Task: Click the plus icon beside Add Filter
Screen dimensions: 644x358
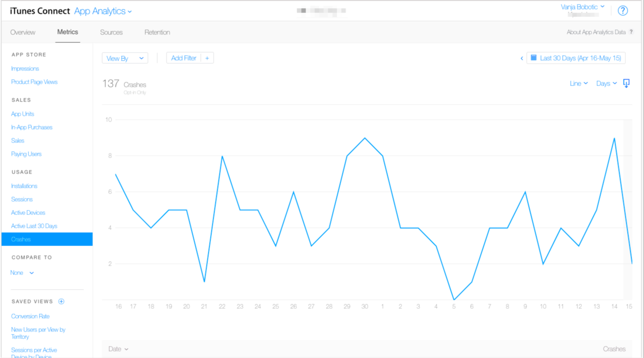Action: tap(207, 58)
